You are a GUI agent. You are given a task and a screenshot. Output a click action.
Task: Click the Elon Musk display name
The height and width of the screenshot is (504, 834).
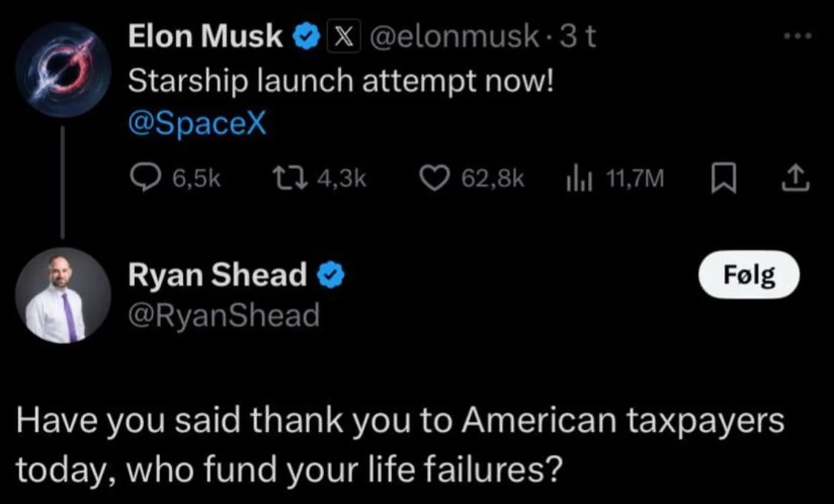[x=205, y=36]
